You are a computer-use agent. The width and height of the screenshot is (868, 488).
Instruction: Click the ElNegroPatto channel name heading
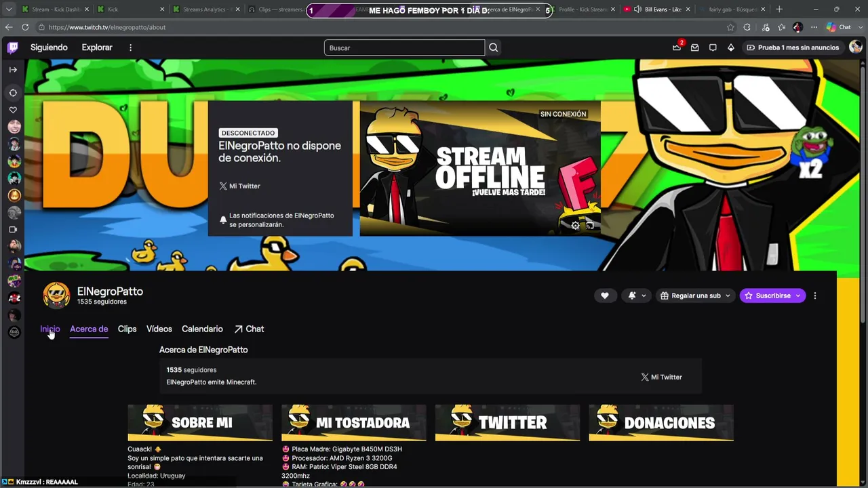110,291
